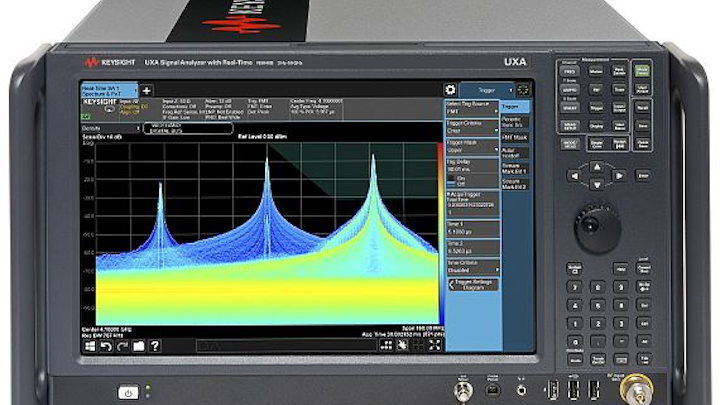Image resolution: width=720 pixels, height=405 pixels.
Task: Click the Single/Cont hardware key
Action: pos(596,144)
